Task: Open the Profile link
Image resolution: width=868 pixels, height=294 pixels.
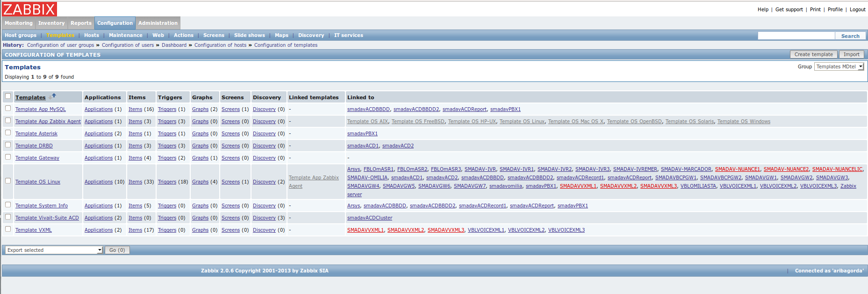Action: [x=835, y=9]
